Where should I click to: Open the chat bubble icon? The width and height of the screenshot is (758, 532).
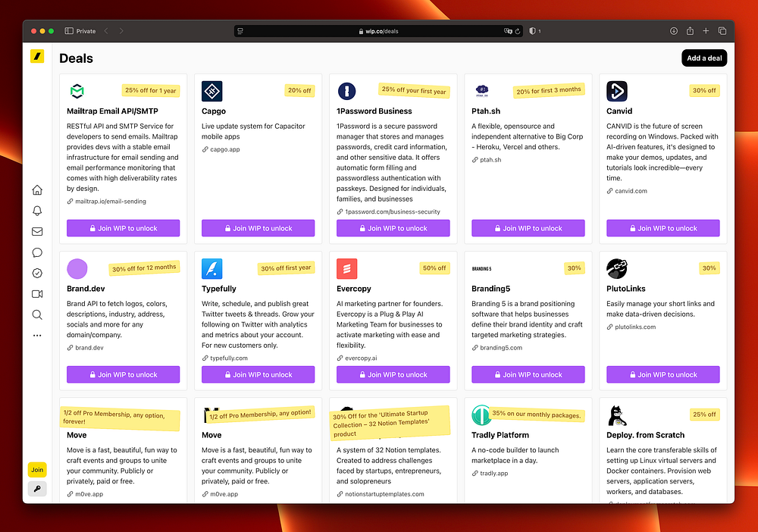[37, 252]
